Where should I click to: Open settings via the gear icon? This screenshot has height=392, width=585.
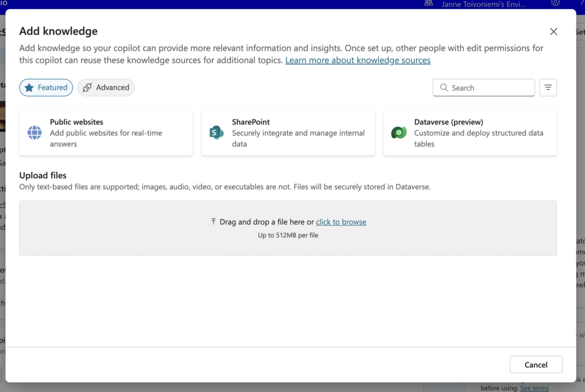[x=555, y=3]
